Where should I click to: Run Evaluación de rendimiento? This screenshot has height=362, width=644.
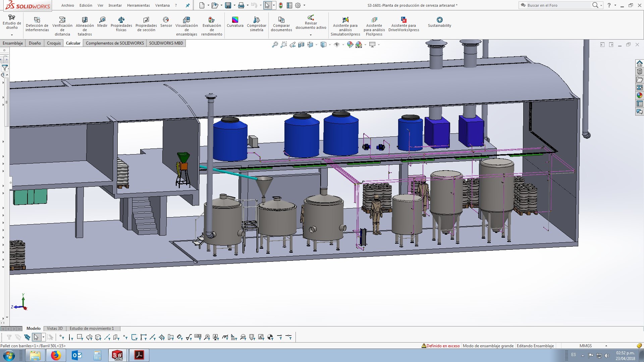coord(212,26)
